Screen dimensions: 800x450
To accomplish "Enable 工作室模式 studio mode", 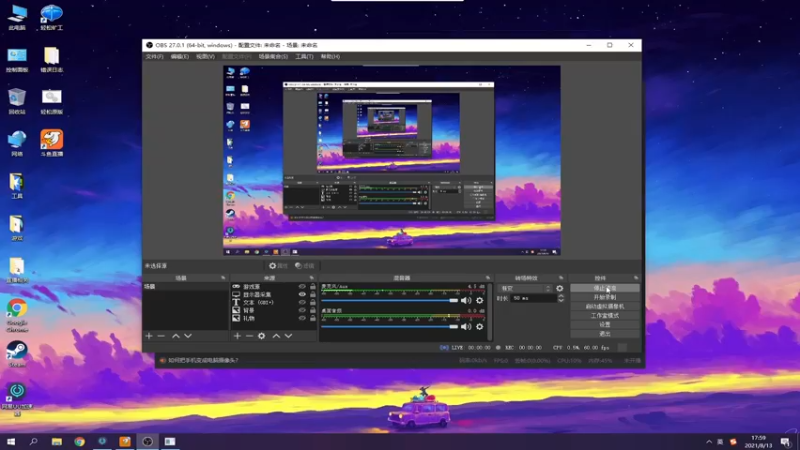I will coord(605,316).
